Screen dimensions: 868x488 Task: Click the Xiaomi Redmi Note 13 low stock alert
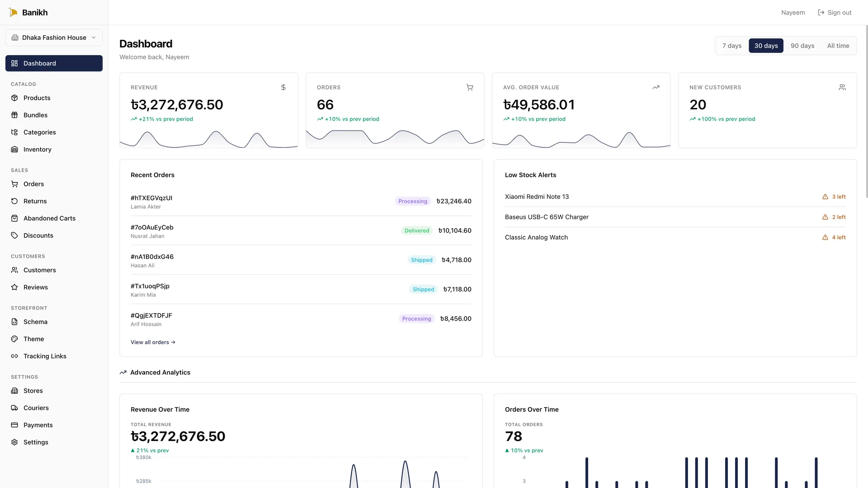point(537,197)
